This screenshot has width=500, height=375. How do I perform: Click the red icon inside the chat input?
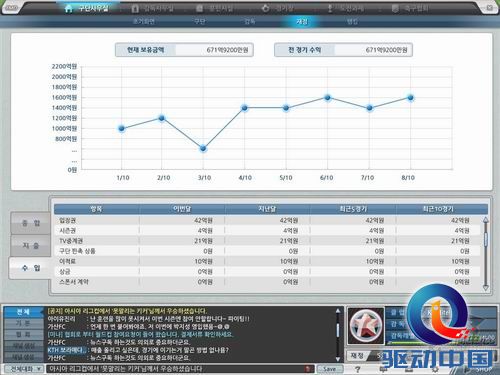coord(308,369)
